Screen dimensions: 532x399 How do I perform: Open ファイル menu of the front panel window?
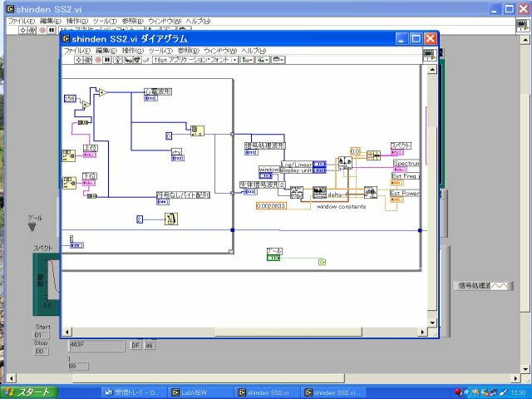coord(22,21)
